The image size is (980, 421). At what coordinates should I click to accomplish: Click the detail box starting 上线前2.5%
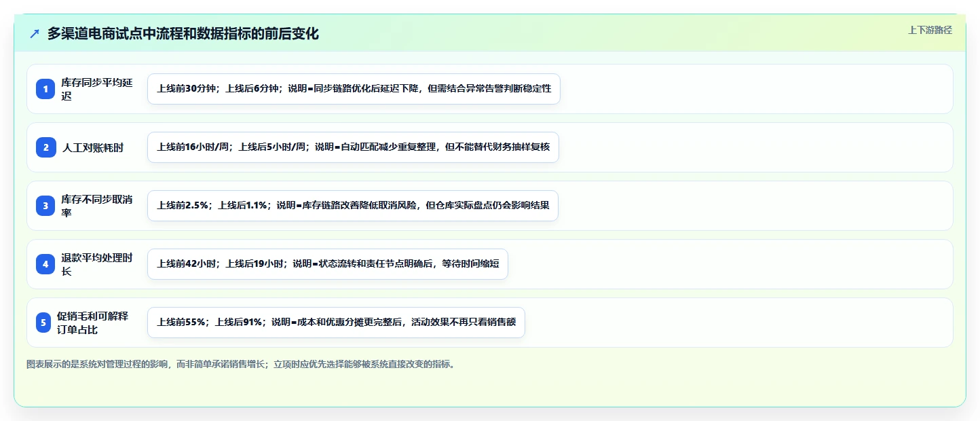point(352,206)
